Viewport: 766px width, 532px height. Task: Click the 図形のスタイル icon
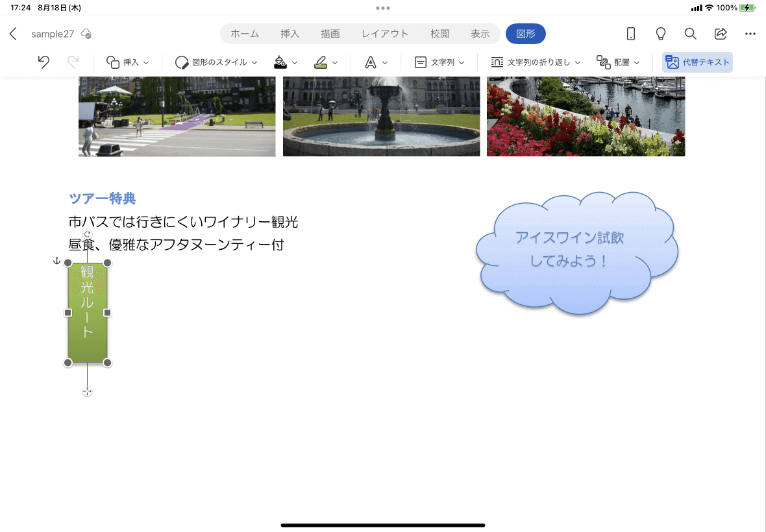click(182, 62)
